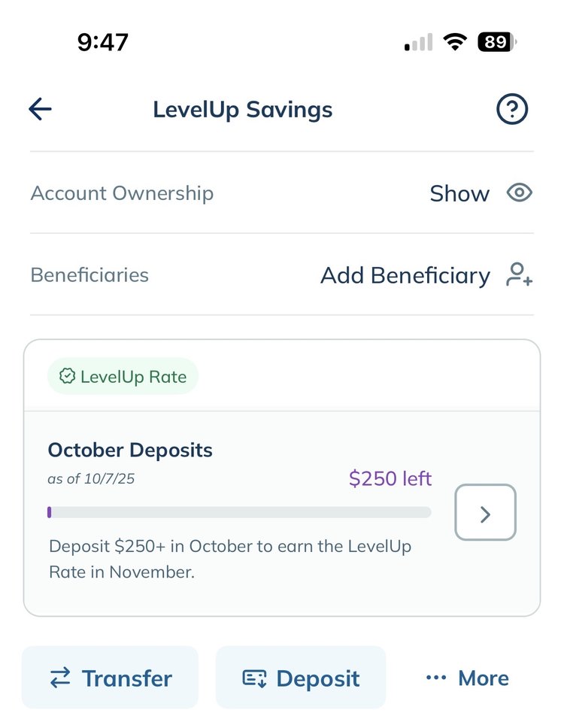Expand October Deposits details chevron
564x728 pixels.
485,513
